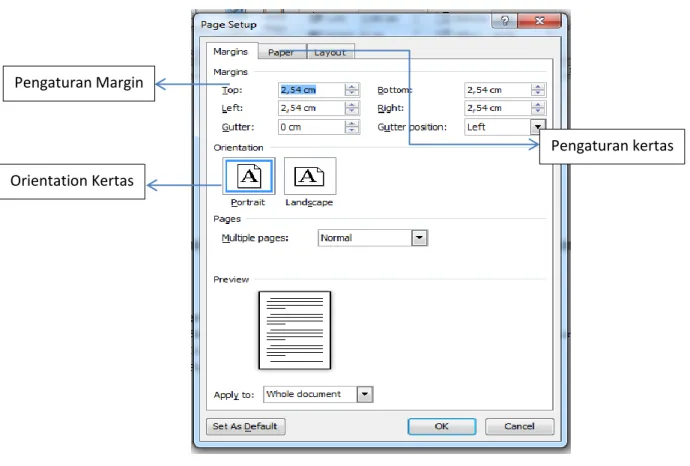Click the Gutter value field

point(311,127)
